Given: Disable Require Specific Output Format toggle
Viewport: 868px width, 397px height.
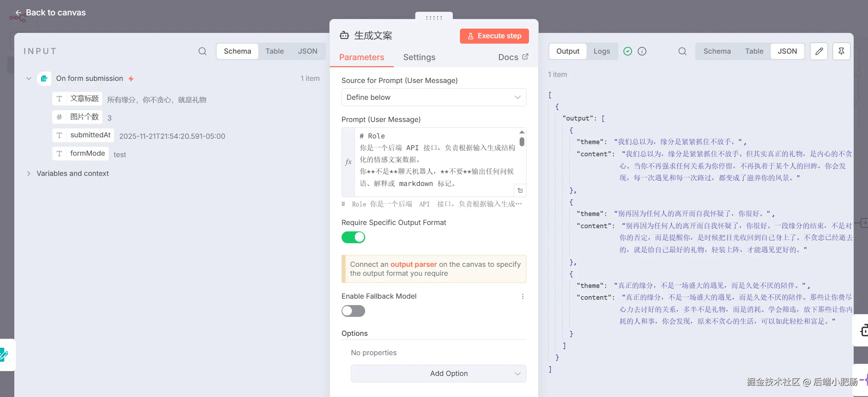Looking at the screenshot, I should click(353, 237).
